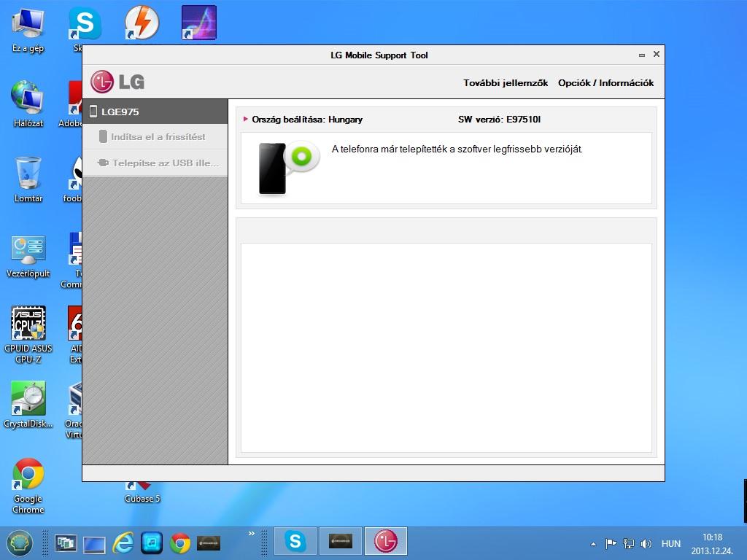Click the show desktop monitor taskbar icon

(94, 545)
